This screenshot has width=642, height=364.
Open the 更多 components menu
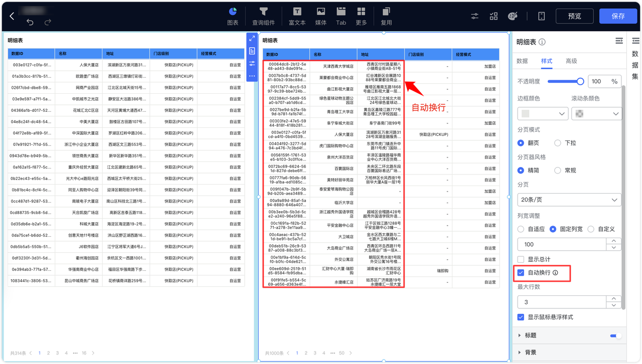coord(361,16)
